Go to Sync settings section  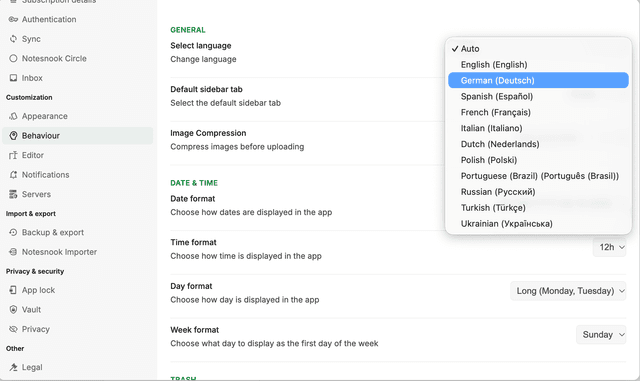tap(78, 39)
